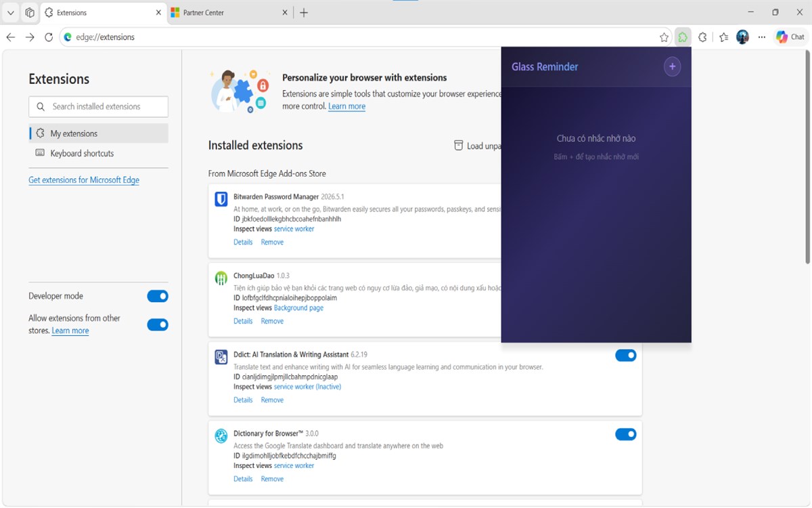
Task: Click the page vertical scrollbar
Action: [x=807, y=156]
